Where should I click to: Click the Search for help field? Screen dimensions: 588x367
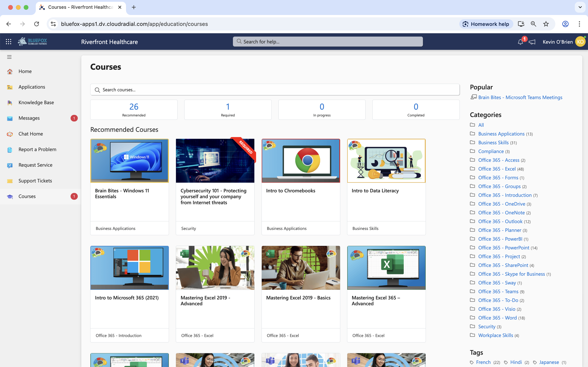(328, 42)
